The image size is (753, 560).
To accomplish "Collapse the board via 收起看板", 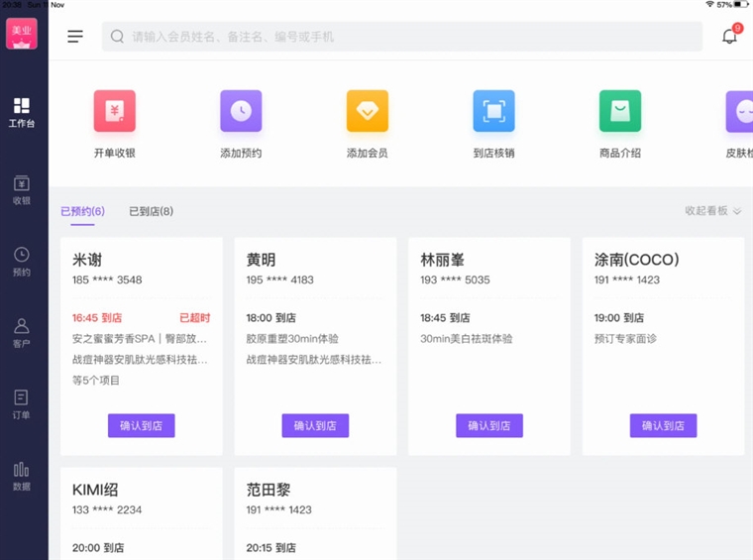I will [x=713, y=211].
